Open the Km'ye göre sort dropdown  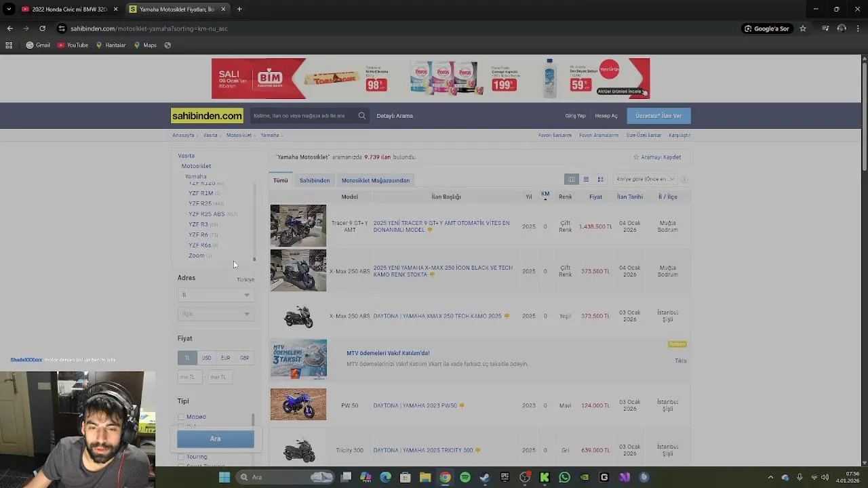645,180
